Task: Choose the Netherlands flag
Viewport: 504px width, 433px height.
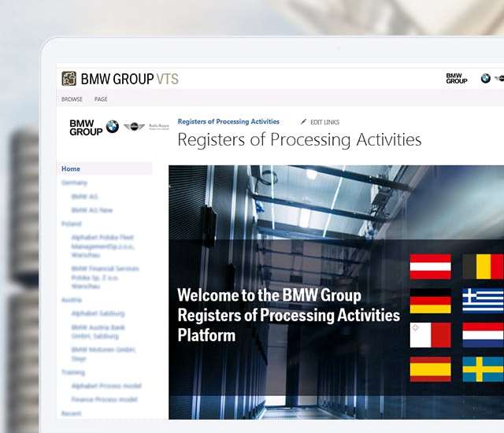Action: [x=482, y=335]
